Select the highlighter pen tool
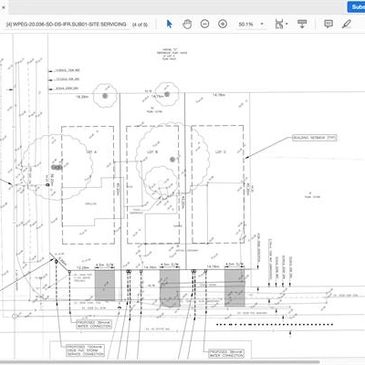This screenshot has width=365, height=365. pos(346,24)
